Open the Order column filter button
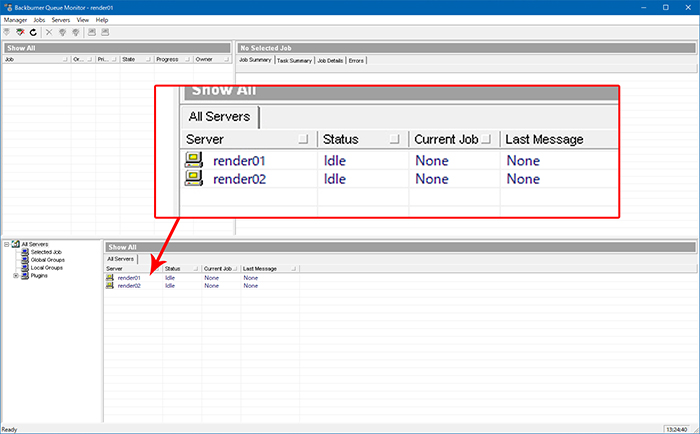 [89, 59]
